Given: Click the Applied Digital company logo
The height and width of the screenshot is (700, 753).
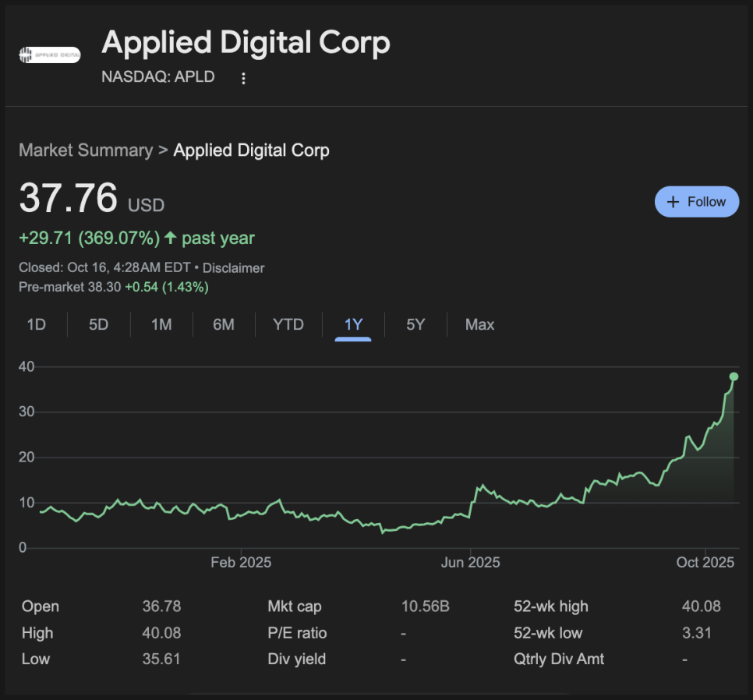Looking at the screenshot, I should pos(49,55).
